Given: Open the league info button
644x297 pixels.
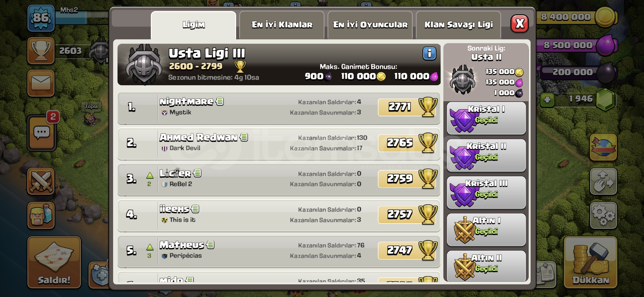Looking at the screenshot, I should click(x=429, y=53).
